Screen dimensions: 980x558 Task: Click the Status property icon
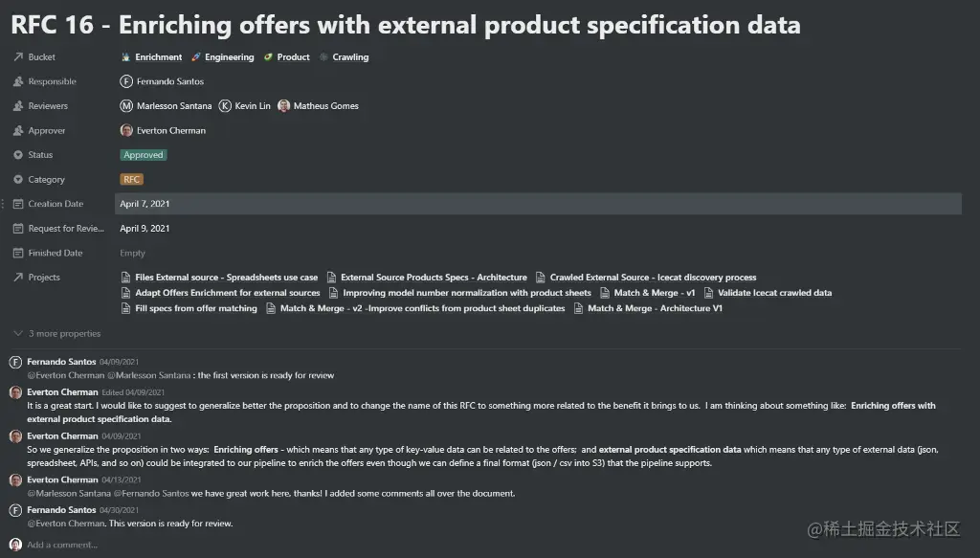18,155
